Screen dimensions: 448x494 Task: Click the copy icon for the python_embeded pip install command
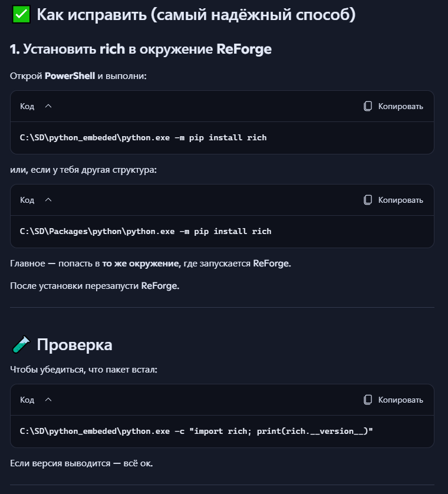[368, 106]
